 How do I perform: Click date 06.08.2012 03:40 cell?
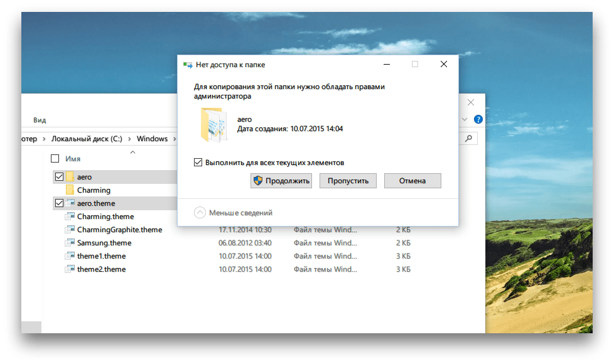[245, 243]
